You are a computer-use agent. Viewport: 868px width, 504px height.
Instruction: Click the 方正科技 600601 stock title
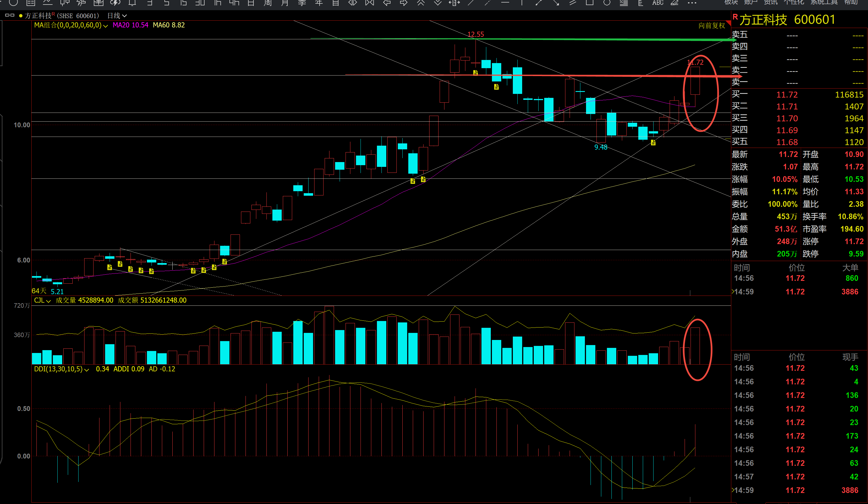click(x=787, y=20)
